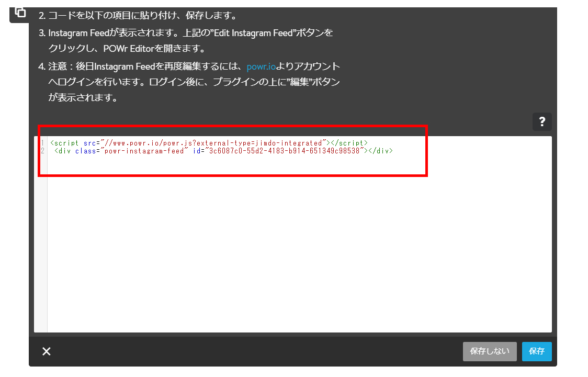Click the 保存 save button
Screen dimensions: 588x377
[536, 351]
